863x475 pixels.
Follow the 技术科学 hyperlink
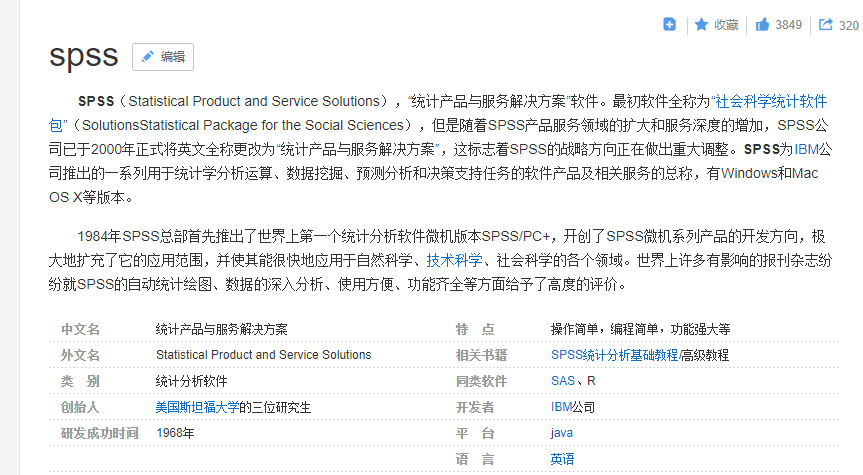[x=454, y=260]
